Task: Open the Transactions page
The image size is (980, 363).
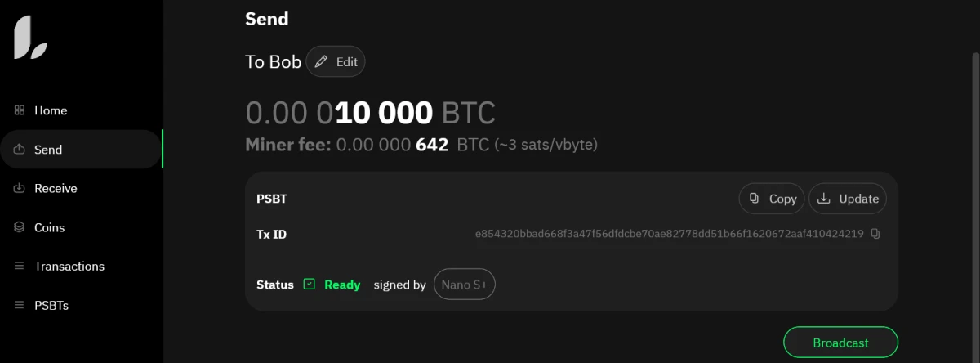Action: click(69, 267)
